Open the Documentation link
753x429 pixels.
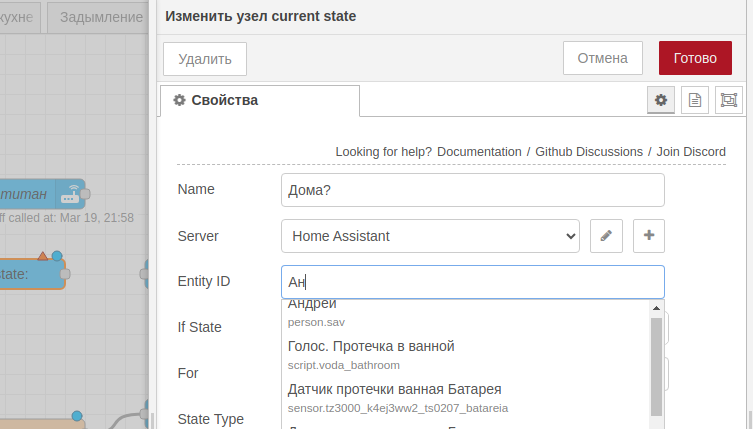pyautogui.click(x=479, y=151)
